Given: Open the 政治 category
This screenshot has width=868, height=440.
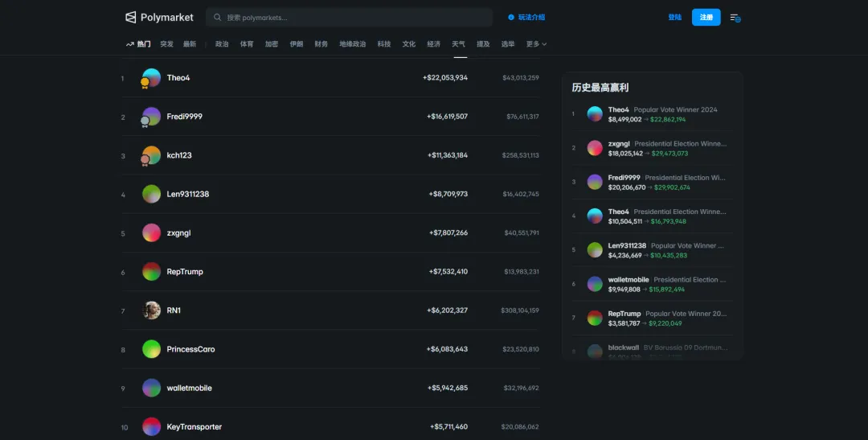Looking at the screenshot, I should point(222,43).
